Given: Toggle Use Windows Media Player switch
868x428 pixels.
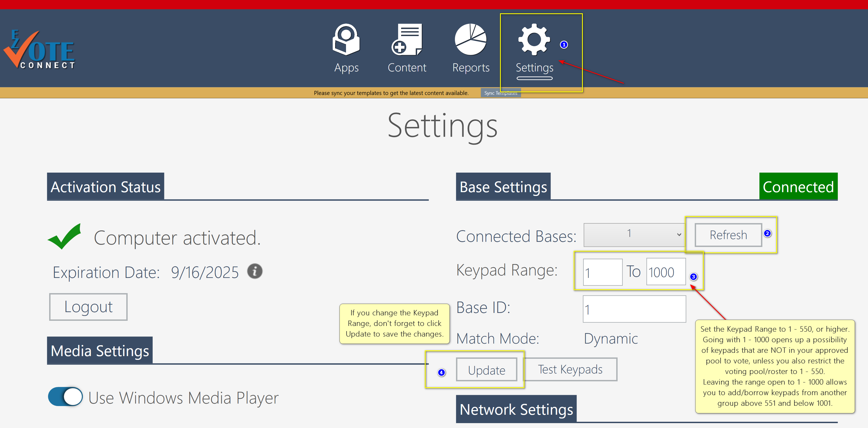Looking at the screenshot, I should pos(65,397).
